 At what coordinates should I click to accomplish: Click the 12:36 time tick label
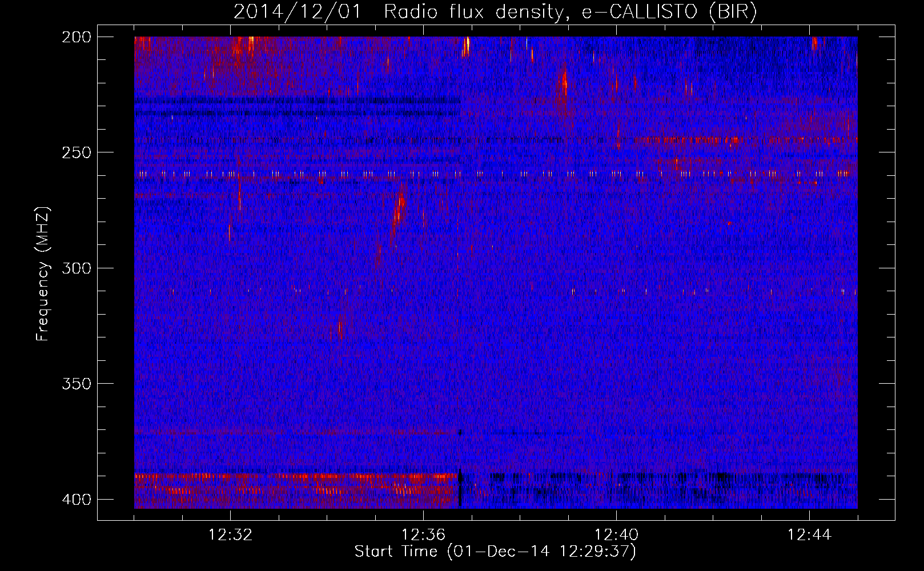[423, 535]
